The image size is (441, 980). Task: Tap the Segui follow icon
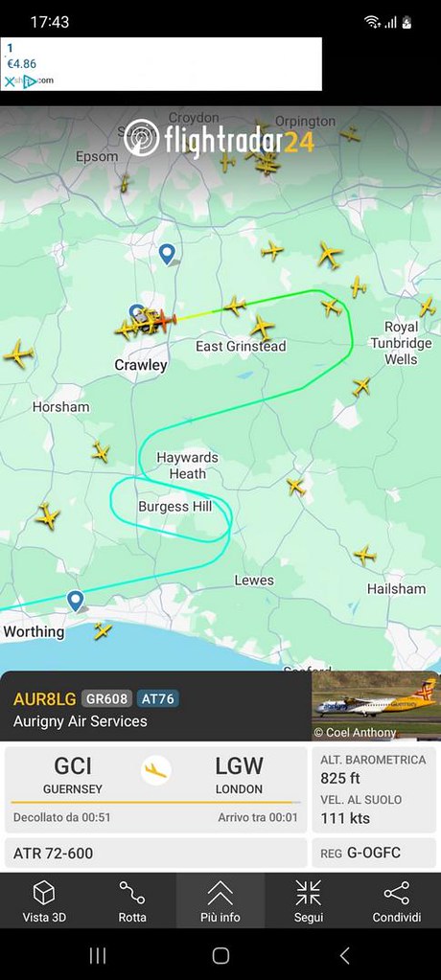309,900
